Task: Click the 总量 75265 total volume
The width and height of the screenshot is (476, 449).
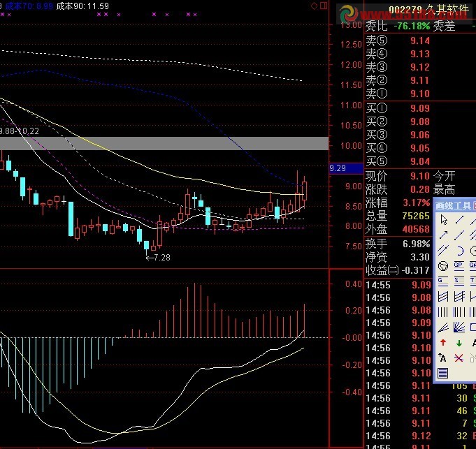Action: tap(416, 216)
